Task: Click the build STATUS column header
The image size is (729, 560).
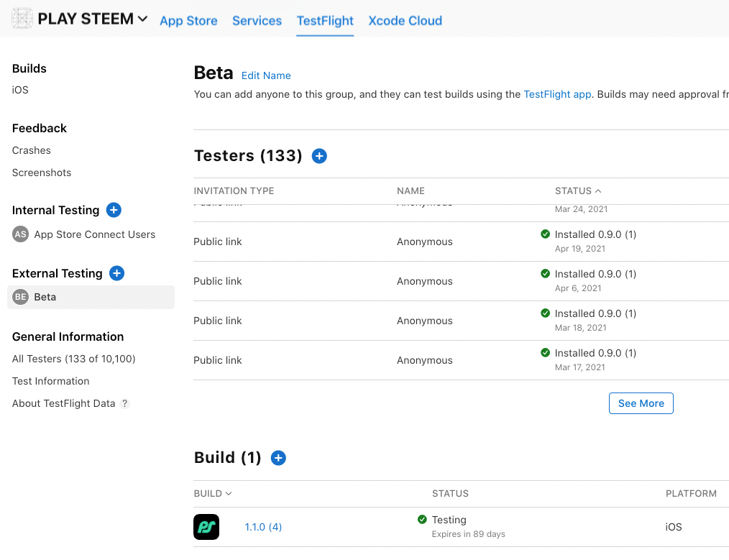Action: 451,494
